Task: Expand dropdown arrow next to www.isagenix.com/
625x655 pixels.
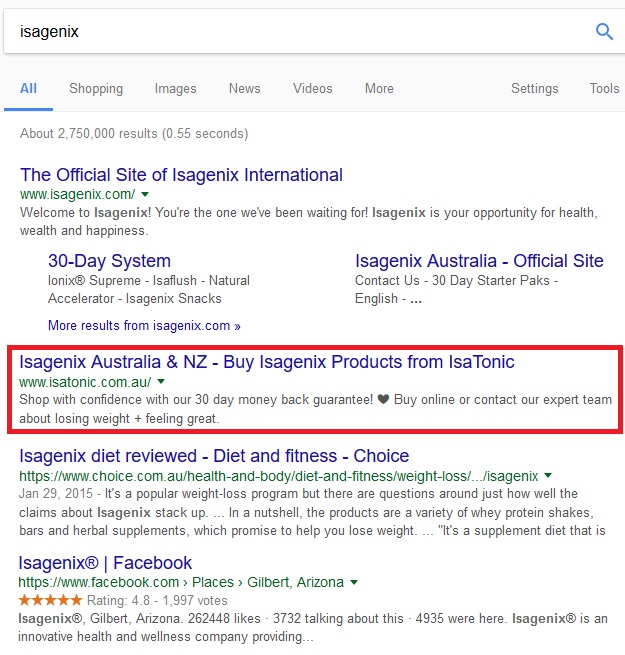Action: (x=145, y=194)
